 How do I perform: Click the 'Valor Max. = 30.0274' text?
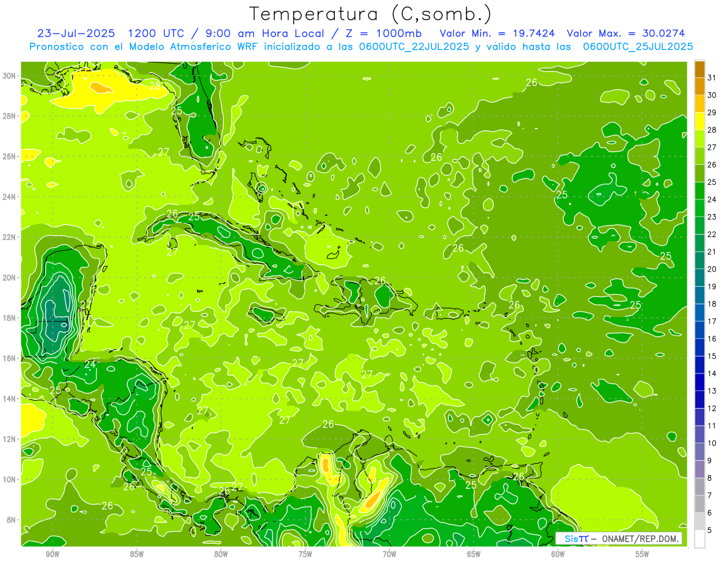626,33
